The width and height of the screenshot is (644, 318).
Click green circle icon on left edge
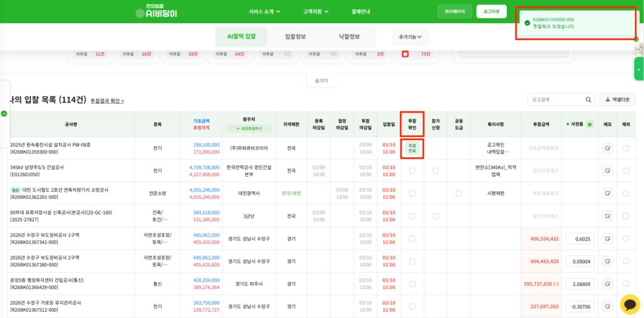coord(4,113)
